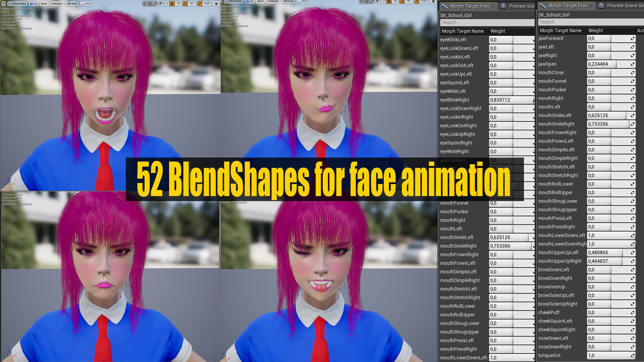Image resolution: width=644 pixels, height=362 pixels.
Task: Open the LOD Auto menu
Action: pyautogui.click(x=71, y=4)
